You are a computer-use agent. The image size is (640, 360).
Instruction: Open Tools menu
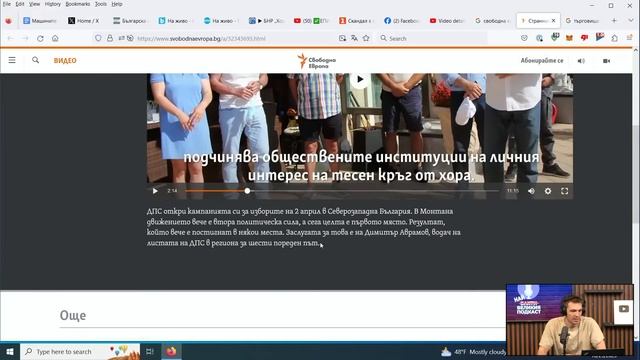click(x=101, y=4)
